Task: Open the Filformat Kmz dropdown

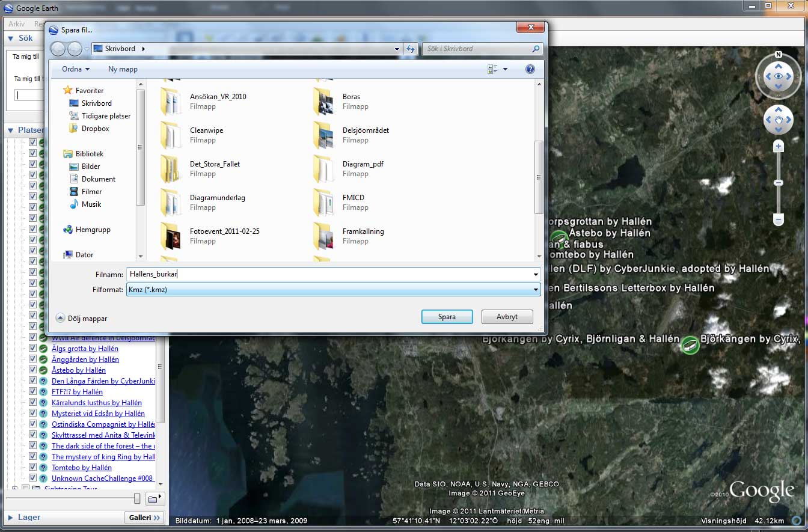Action: (x=535, y=290)
